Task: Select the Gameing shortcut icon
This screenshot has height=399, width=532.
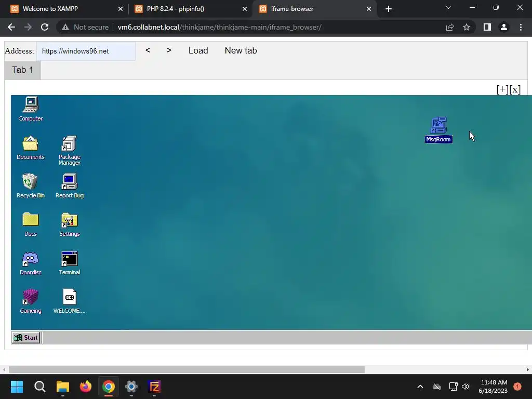Action: (x=31, y=301)
